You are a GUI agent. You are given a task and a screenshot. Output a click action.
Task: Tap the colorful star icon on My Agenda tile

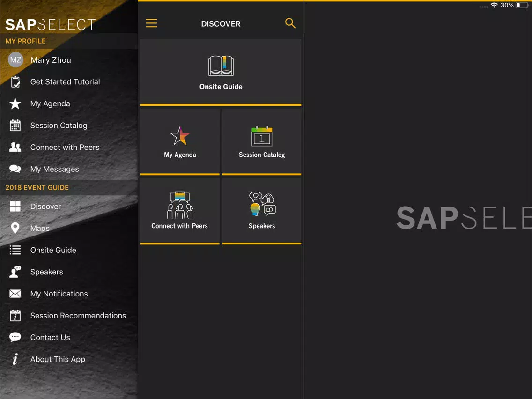pos(180,136)
